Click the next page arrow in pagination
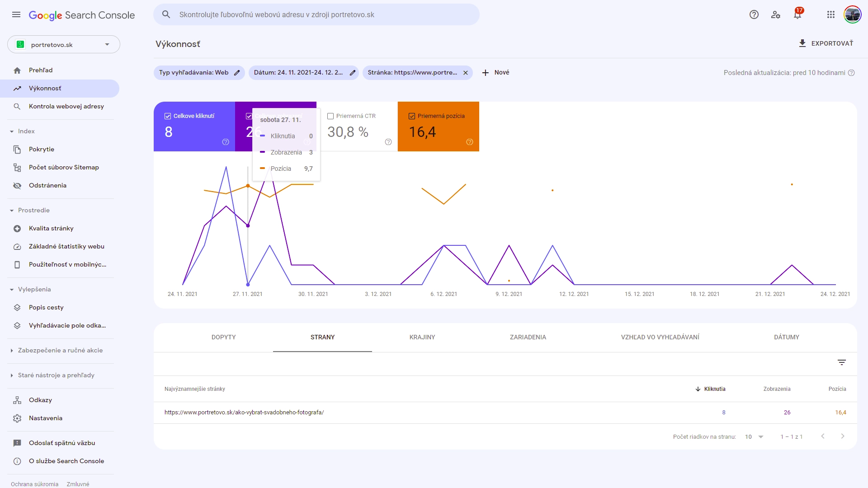 [843, 436]
